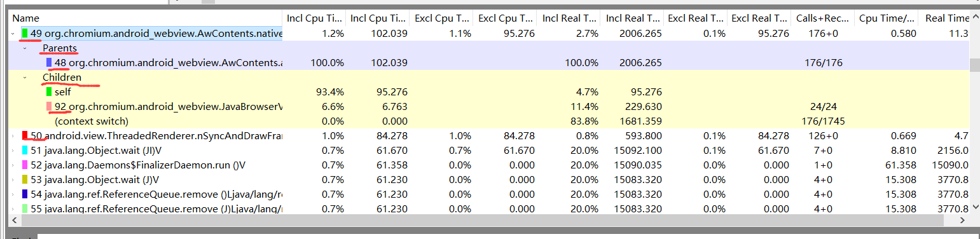Sort by the Calls+Rec... column header
This screenshot has width=980, height=239.
pyautogui.click(x=822, y=18)
